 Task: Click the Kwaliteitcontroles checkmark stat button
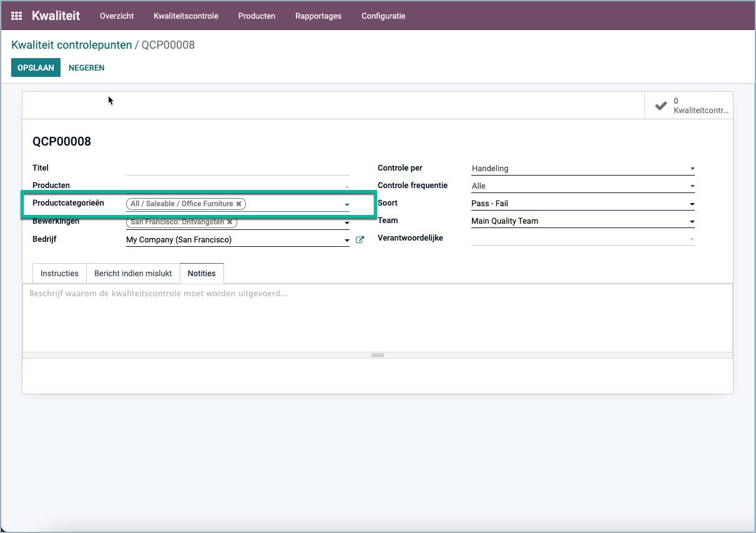pyautogui.click(x=689, y=106)
